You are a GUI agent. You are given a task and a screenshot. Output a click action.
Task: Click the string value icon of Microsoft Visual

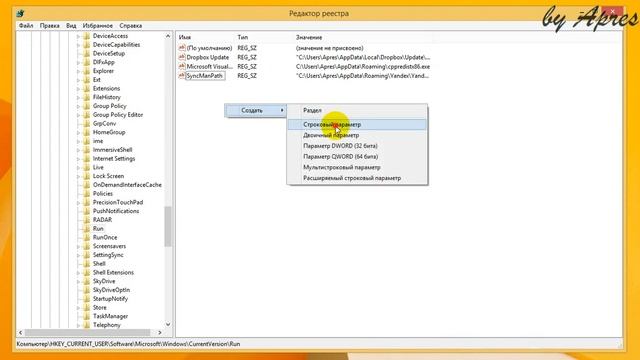tap(182, 66)
